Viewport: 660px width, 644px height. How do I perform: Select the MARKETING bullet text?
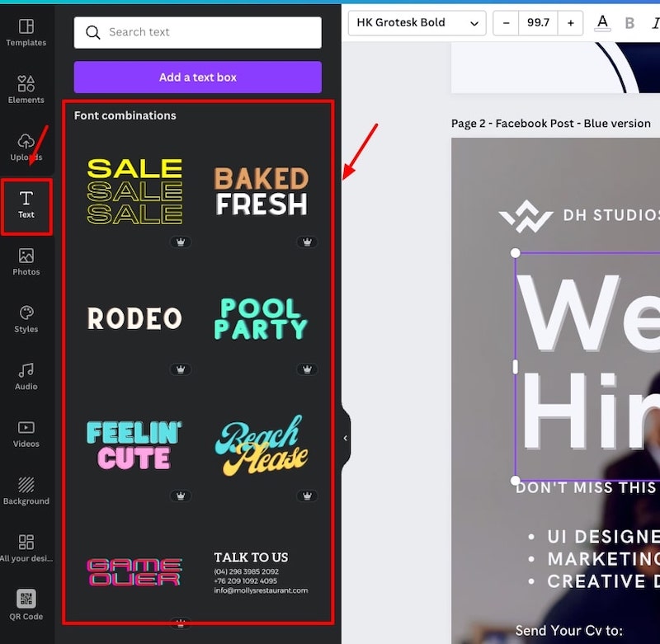pyautogui.click(x=604, y=559)
